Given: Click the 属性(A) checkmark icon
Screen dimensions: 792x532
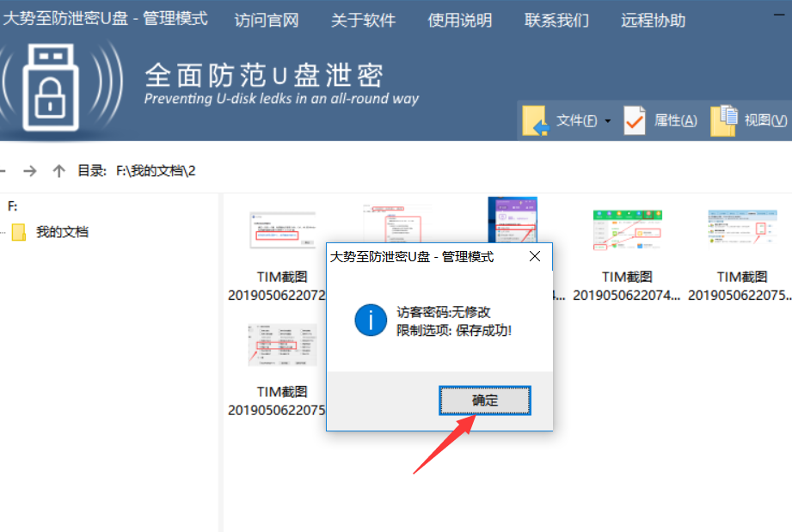Looking at the screenshot, I should [x=635, y=120].
